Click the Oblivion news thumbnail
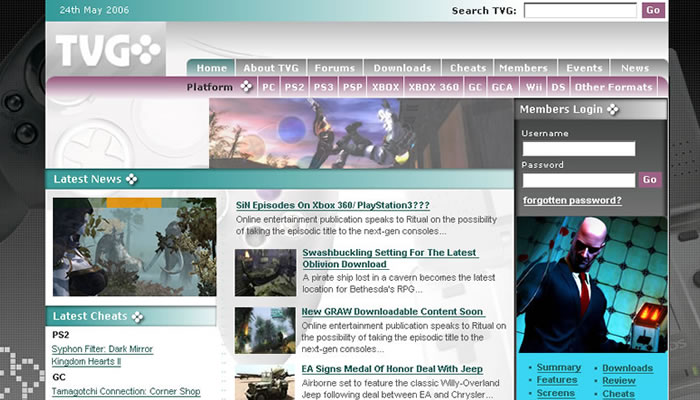 coord(266,272)
